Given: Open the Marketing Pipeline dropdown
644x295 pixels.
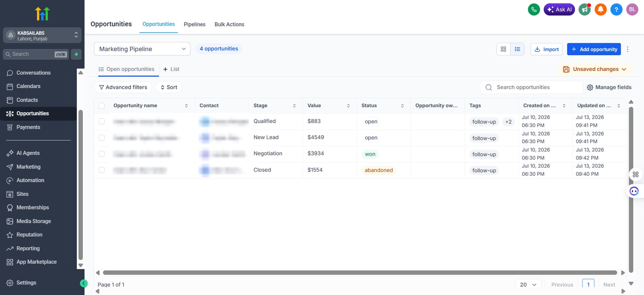Looking at the screenshot, I should click(142, 49).
